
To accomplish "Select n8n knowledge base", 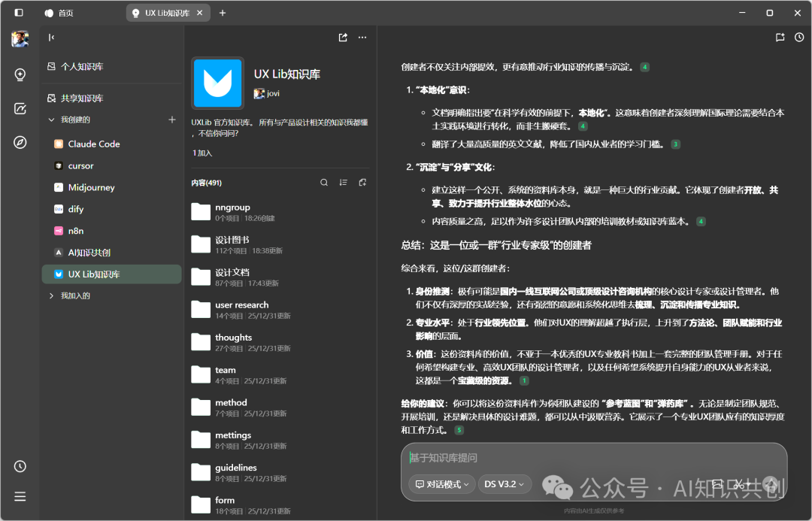I will (111, 231).
